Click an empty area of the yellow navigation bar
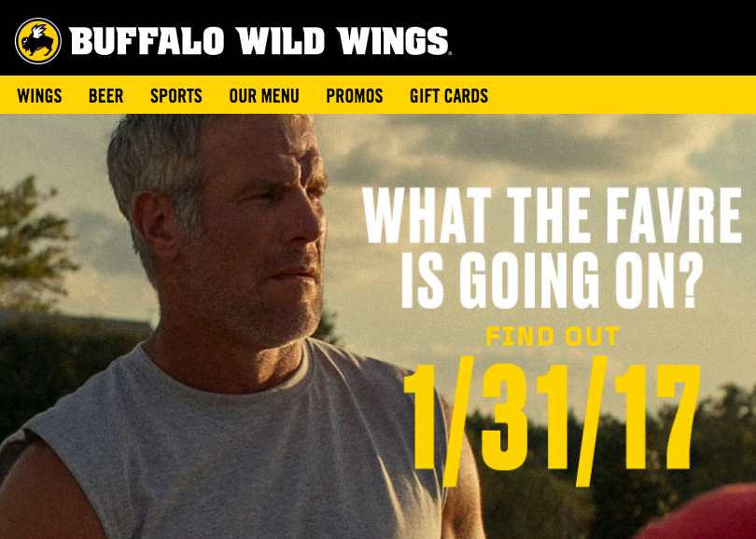756x539 pixels. [x=622, y=95]
